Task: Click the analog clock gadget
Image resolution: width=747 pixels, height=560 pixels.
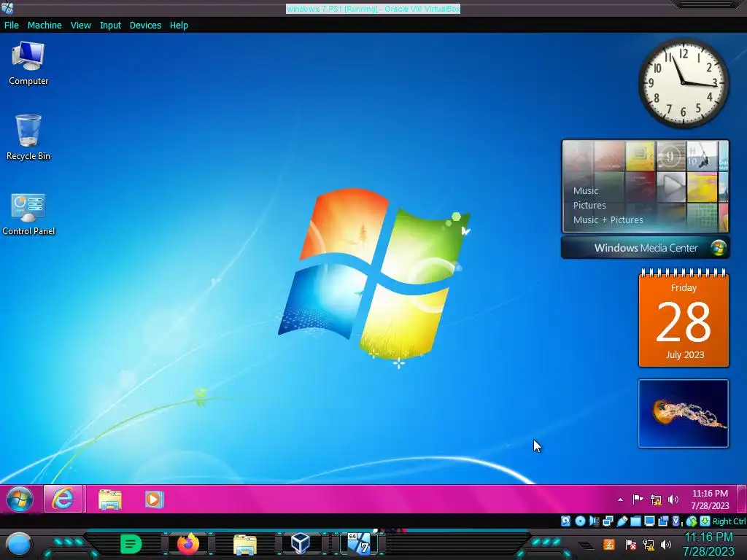Action: point(683,83)
